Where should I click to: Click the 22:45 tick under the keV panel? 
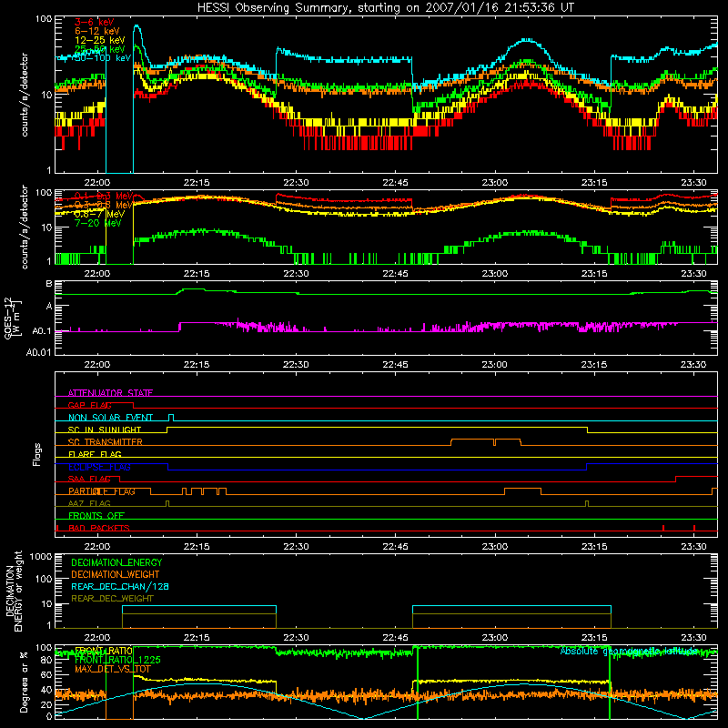coord(395,183)
